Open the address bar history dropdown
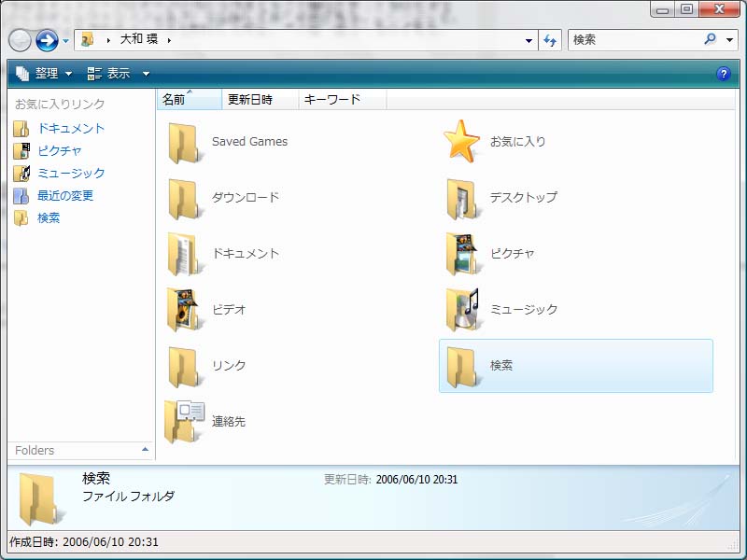Image resolution: width=747 pixels, height=560 pixels. (x=529, y=40)
